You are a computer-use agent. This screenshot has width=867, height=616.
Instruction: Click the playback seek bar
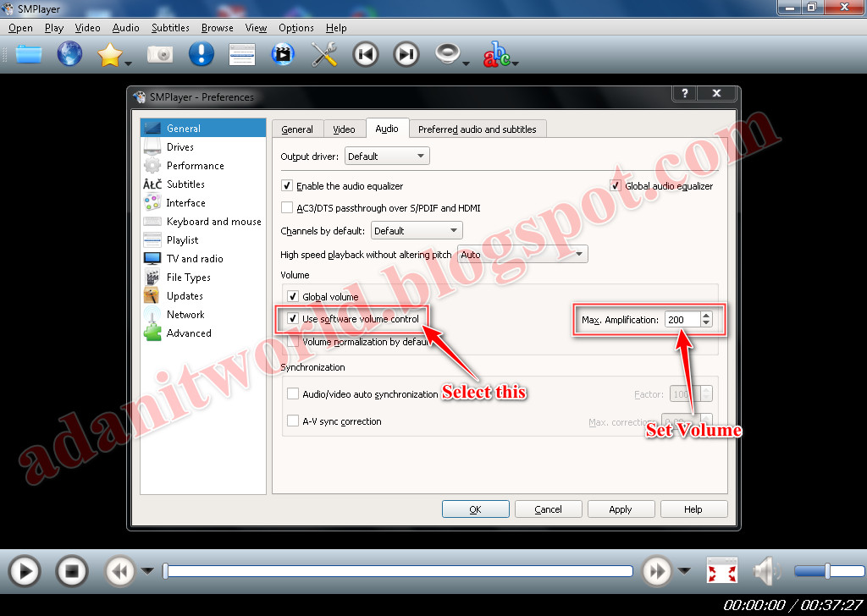398,571
